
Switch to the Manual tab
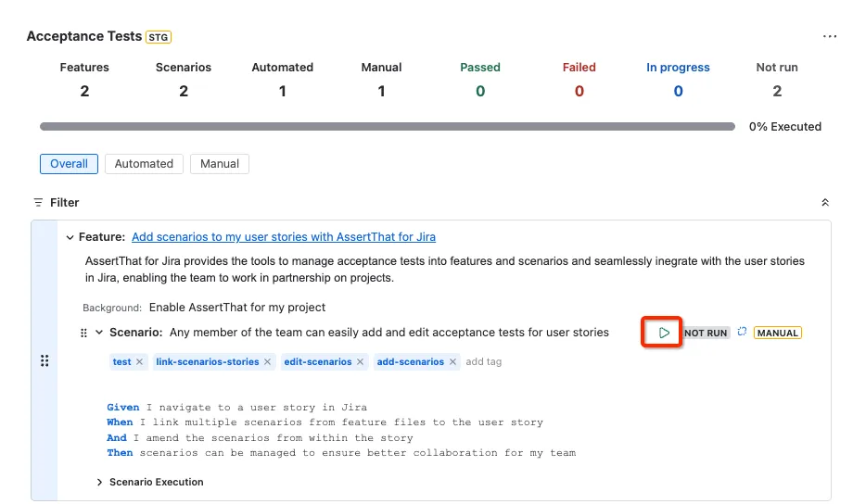[219, 164]
